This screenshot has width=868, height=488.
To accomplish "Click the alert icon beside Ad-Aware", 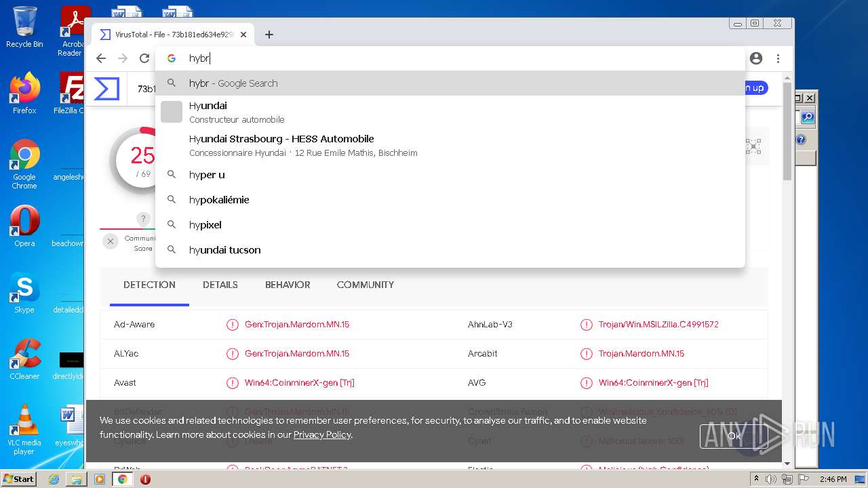I will tap(233, 325).
